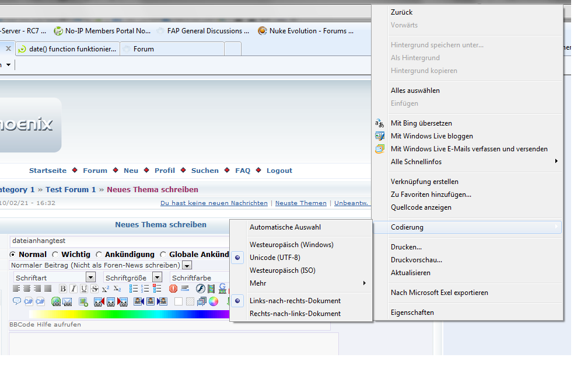Choose the Normal topic type radio

tap(13, 255)
